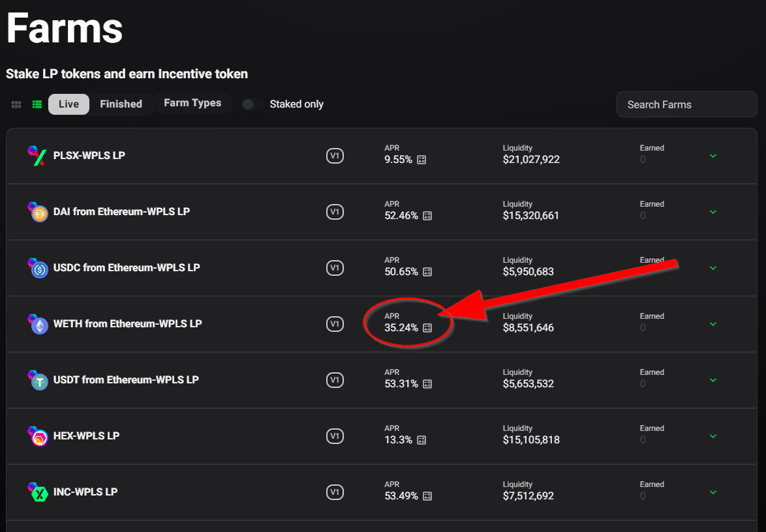The width and height of the screenshot is (766, 532).
Task: Select the DAI from Ethereum-WPLS LP name
Action: 121,212
